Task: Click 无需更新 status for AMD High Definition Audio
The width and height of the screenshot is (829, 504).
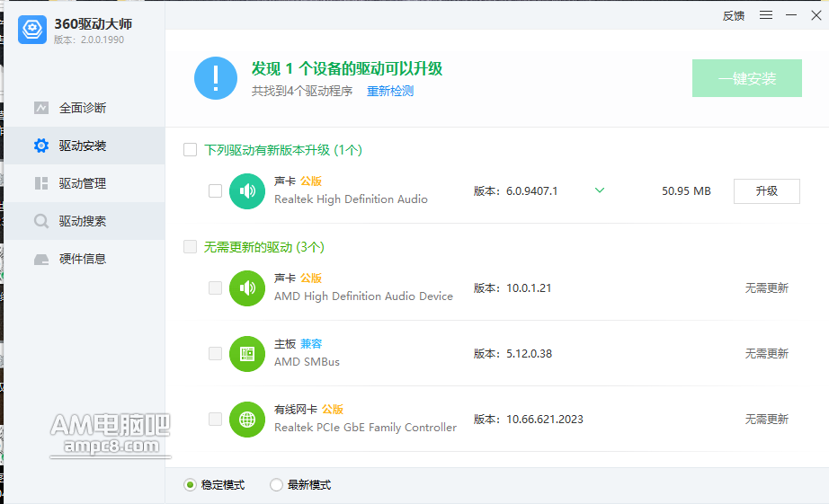Action: (767, 287)
